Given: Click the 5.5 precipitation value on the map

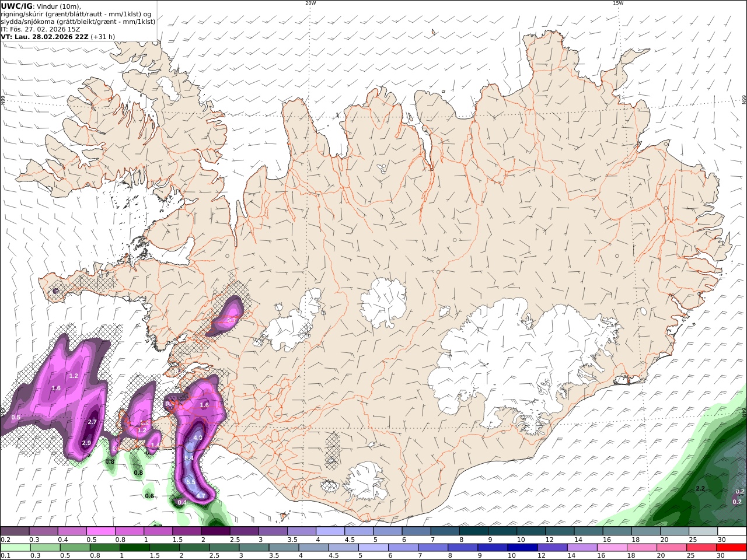Looking at the screenshot, I should point(191,482).
